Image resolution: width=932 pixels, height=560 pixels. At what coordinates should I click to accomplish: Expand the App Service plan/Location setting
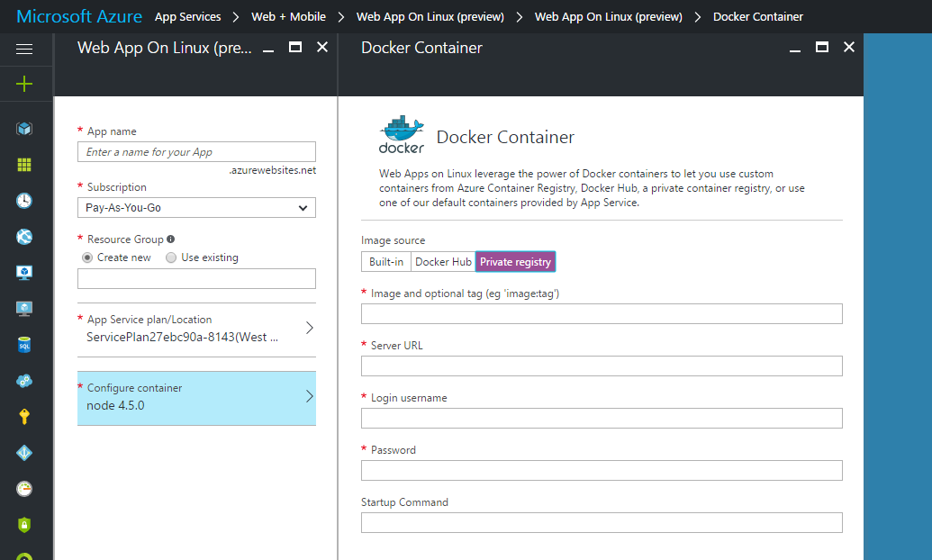pos(196,329)
